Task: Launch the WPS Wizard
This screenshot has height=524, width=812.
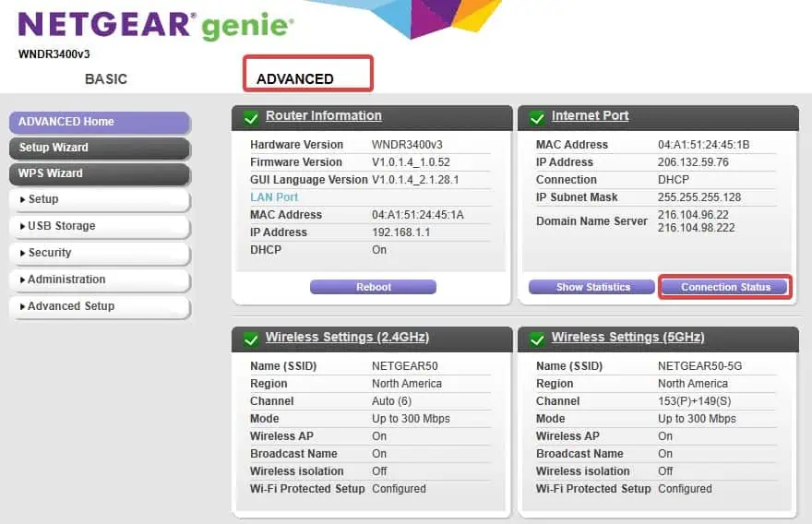Action: click(100, 173)
